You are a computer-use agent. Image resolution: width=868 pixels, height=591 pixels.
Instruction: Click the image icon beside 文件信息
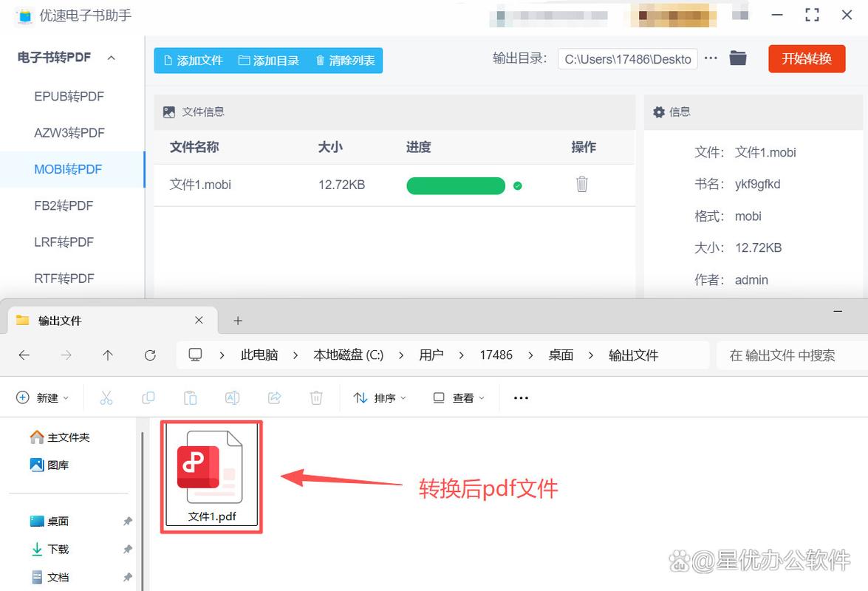coord(169,112)
